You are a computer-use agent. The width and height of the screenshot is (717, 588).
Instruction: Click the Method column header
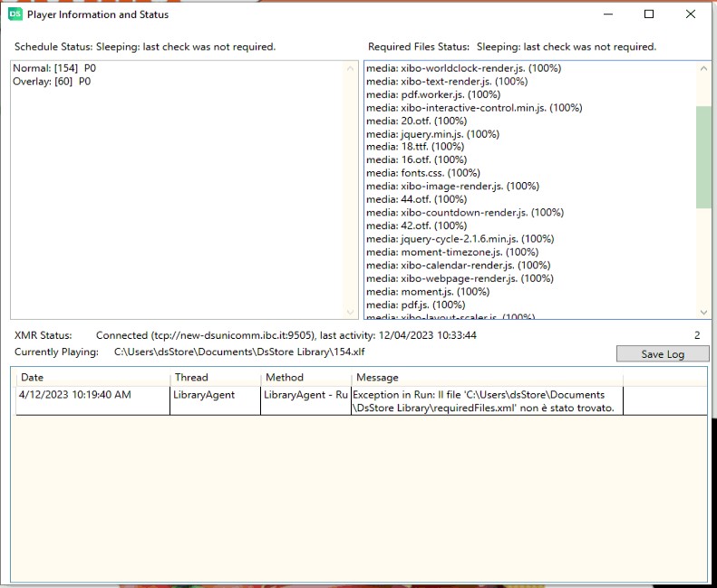305,378
